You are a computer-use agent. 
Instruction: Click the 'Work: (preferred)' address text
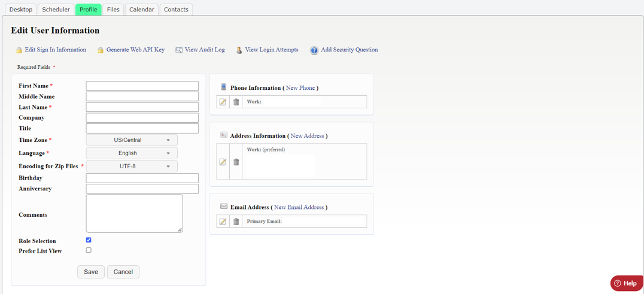click(266, 150)
